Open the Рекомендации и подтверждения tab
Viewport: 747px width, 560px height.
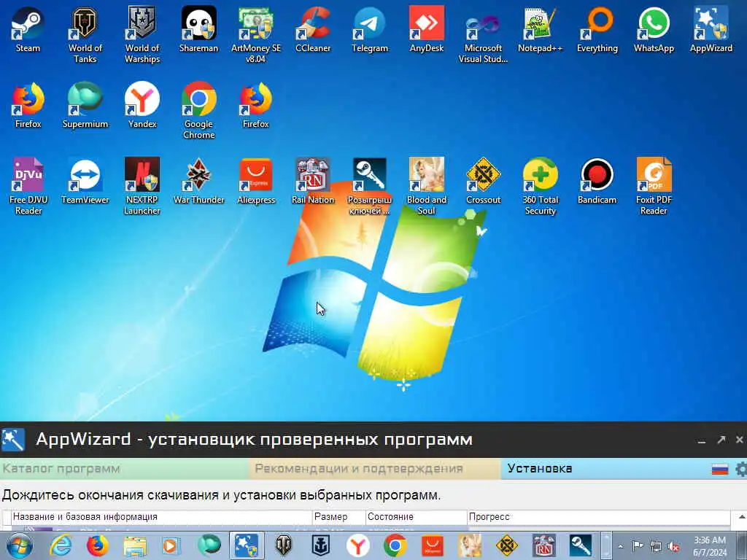click(374, 469)
